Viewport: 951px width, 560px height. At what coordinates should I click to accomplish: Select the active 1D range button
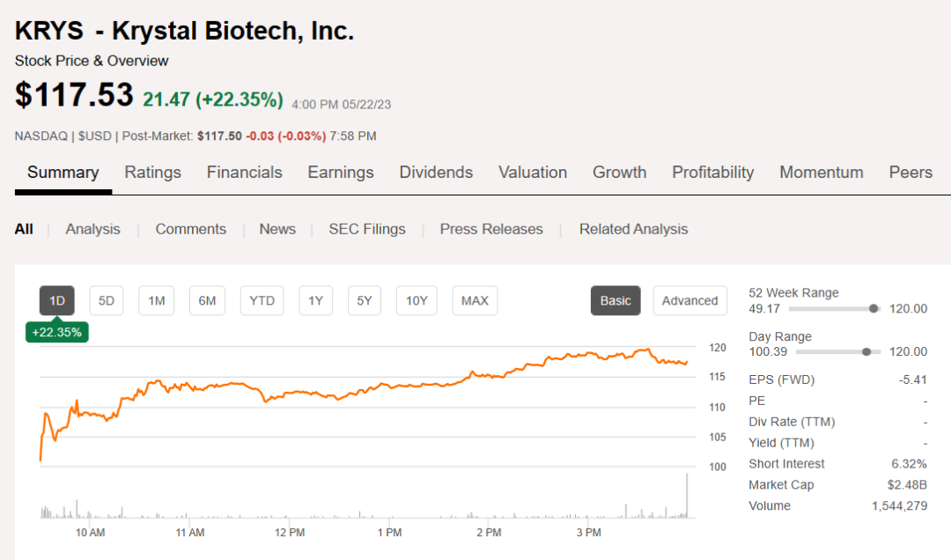pyautogui.click(x=57, y=301)
